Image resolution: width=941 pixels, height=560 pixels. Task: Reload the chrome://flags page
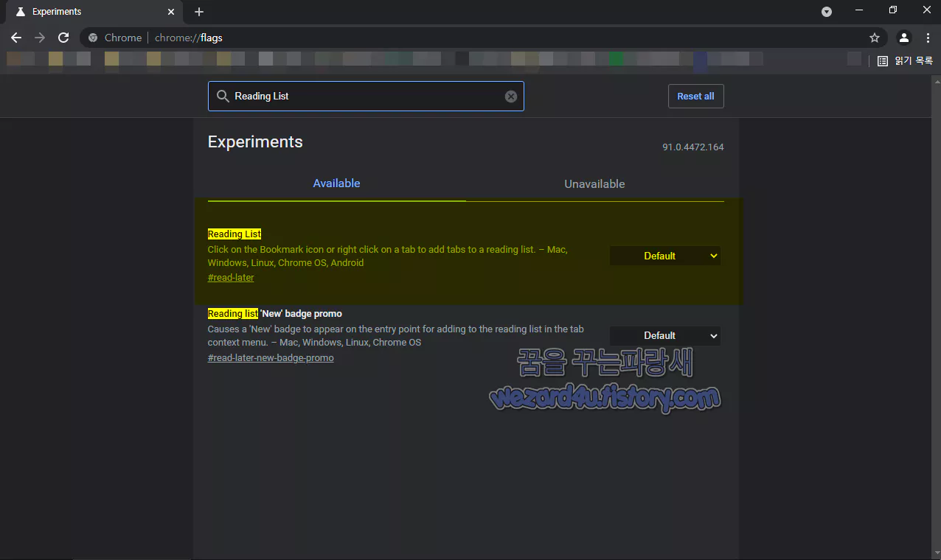(63, 38)
